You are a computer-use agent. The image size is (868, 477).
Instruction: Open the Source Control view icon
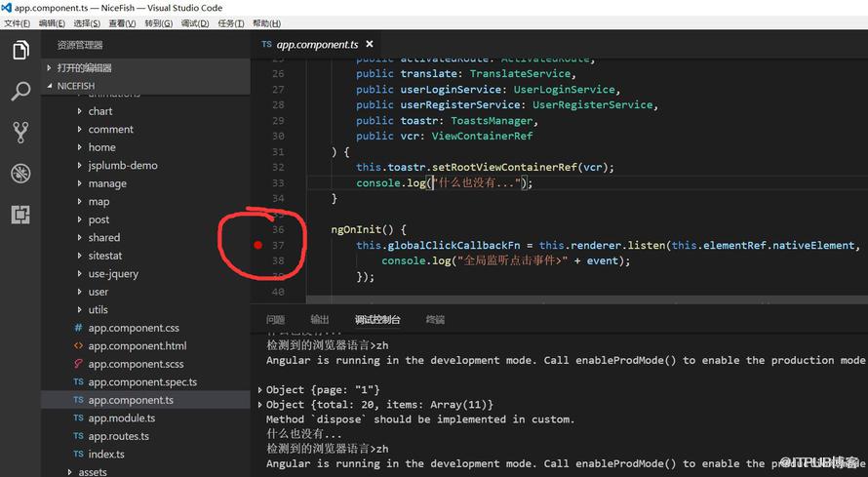point(20,133)
